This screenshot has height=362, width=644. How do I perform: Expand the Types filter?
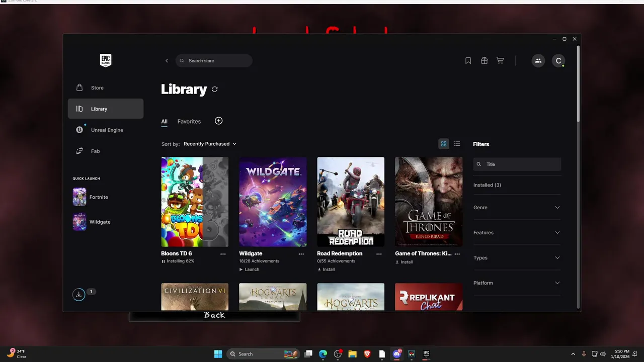pos(517,258)
